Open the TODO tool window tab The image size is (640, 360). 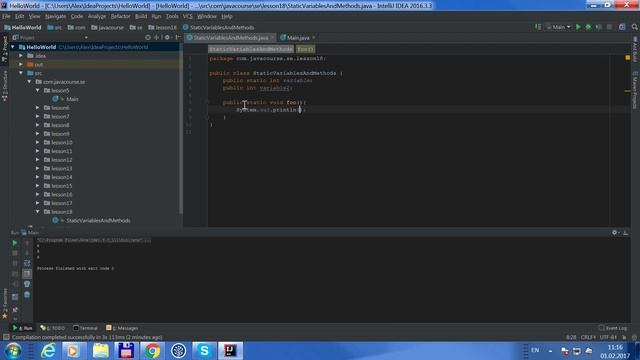click(x=53, y=328)
